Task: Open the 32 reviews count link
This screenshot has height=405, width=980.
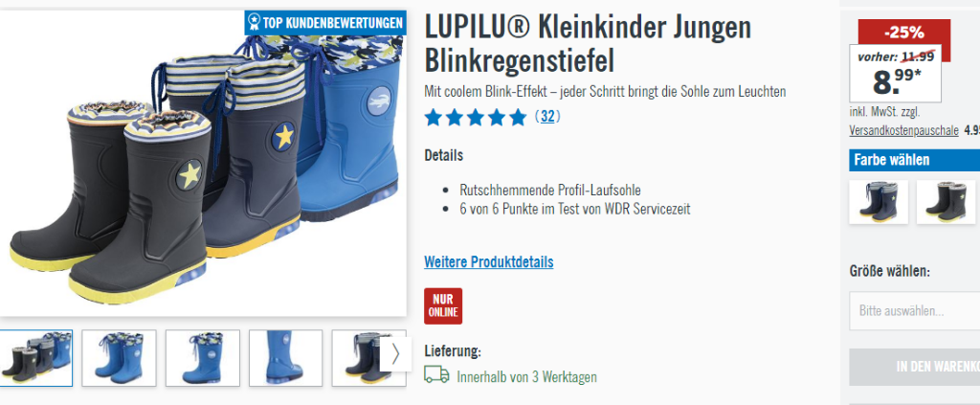Action: click(547, 117)
